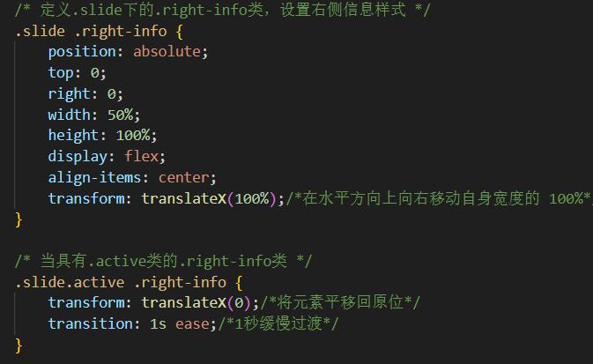The width and height of the screenshot is (593, 364).
Task: Click the 'center' value
Action: [182, 178]
